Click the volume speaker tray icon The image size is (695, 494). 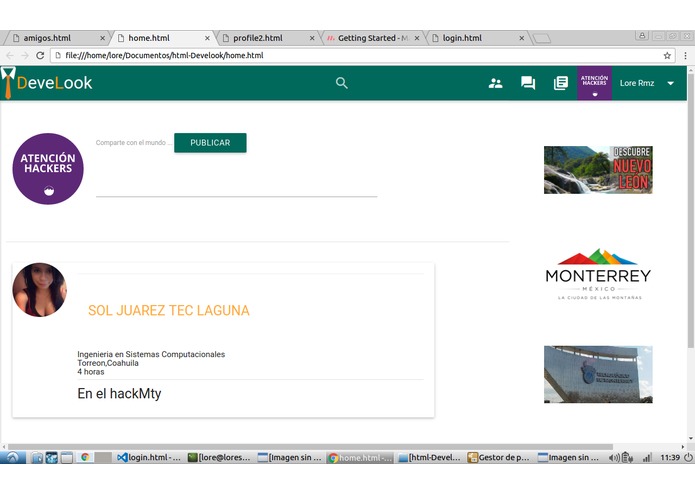[x=613, y=458]
